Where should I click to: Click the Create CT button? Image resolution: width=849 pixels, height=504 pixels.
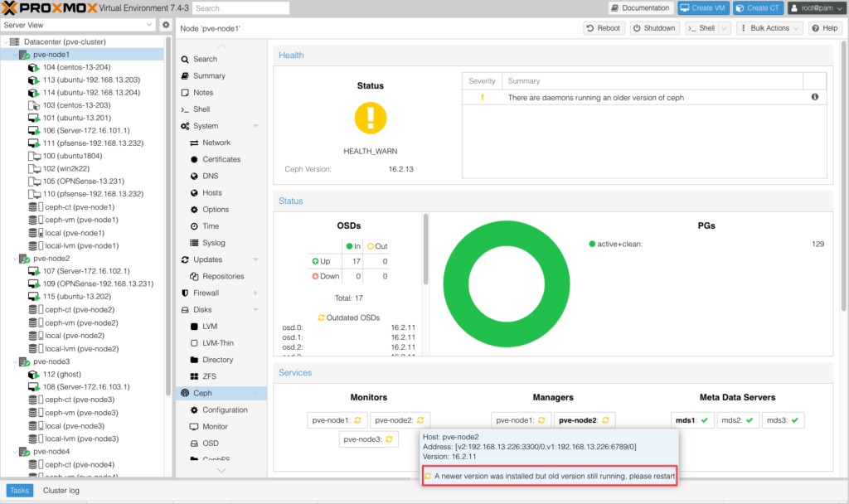(x=758, y=8)
